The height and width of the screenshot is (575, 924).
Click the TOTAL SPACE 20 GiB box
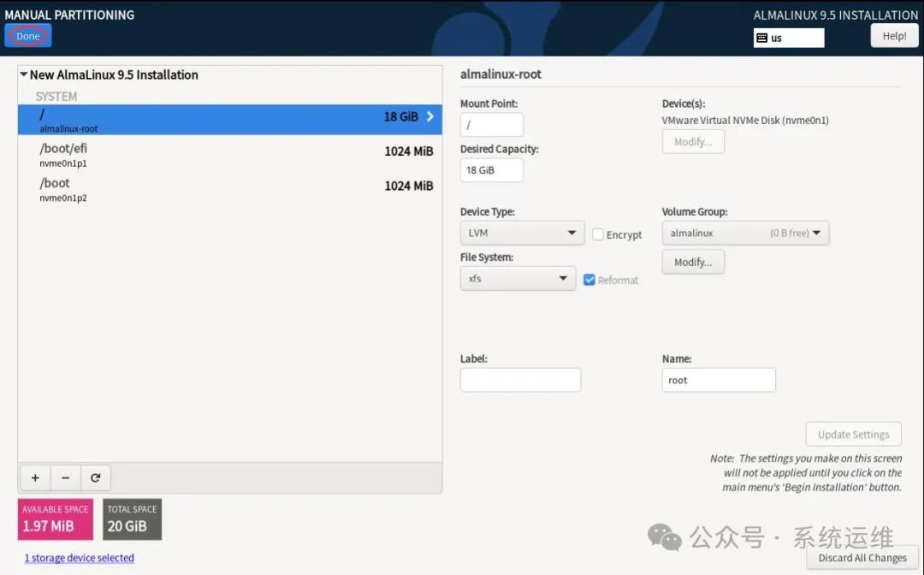click(132, 519)
